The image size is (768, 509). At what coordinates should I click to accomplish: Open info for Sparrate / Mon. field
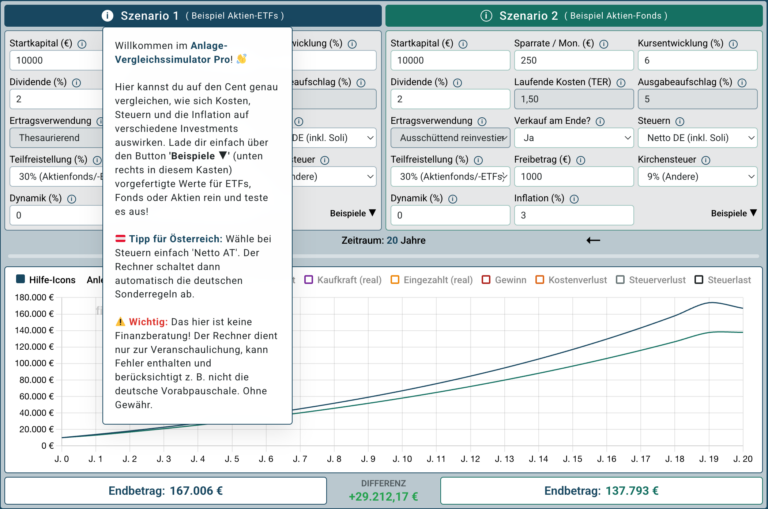[x=604, y=44]
